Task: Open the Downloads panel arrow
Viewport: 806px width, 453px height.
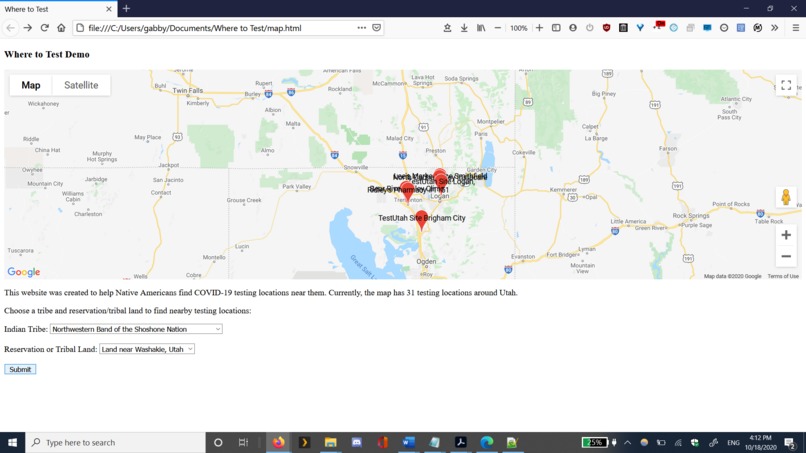Action: tap(464, 28)
